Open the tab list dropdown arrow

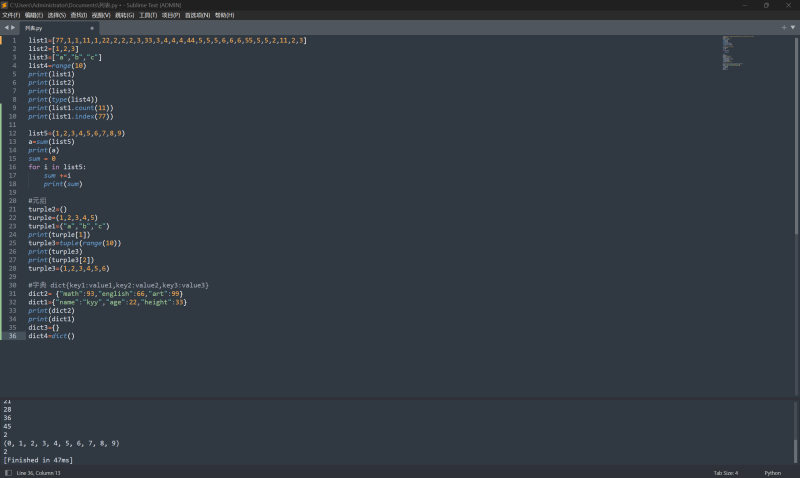pyautogui.click(x=793, y=27)
